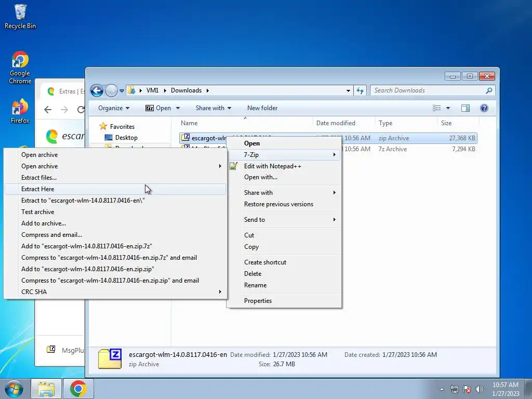The image size is (532, 399).
Task: Open the Recycle Bin desktop icon
Action: tap(20, 16)
